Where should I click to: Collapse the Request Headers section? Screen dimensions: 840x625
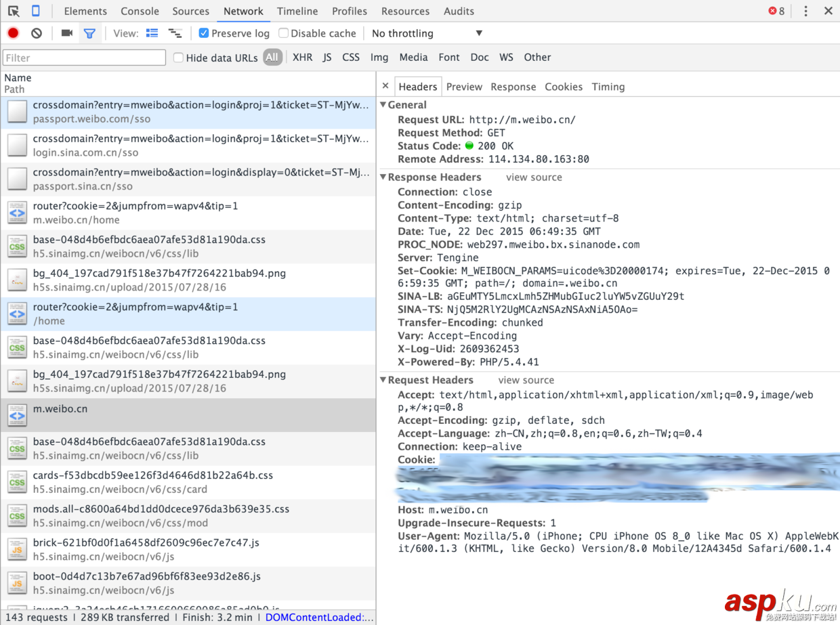(x=383, y=381)
